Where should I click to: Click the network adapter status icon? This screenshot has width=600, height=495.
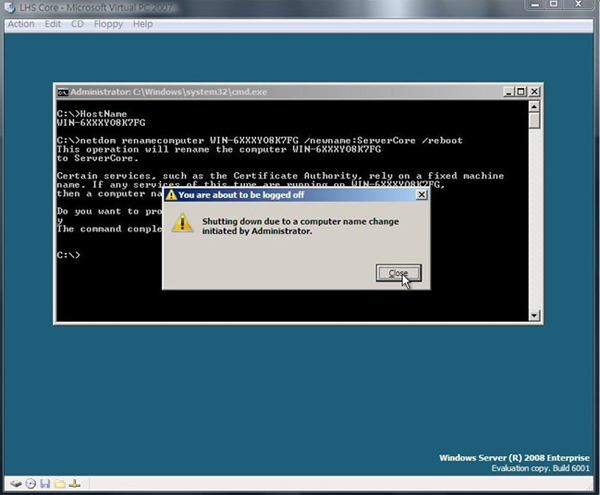(73, 484)
